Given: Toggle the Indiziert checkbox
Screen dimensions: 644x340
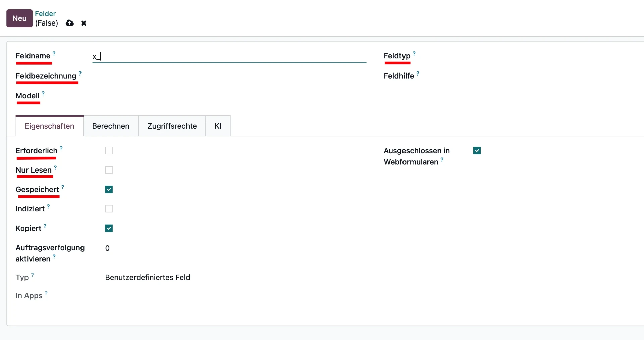Looking at the screenshot, I should coord(109,209).
